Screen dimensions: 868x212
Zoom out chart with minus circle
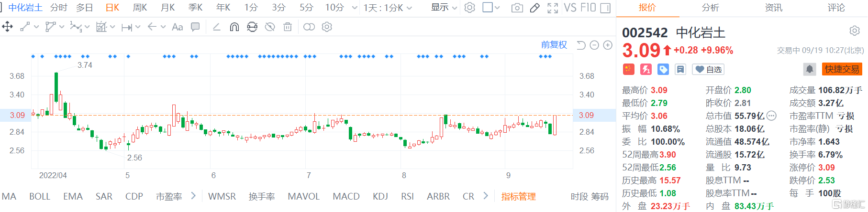click(x=594, y=45)
